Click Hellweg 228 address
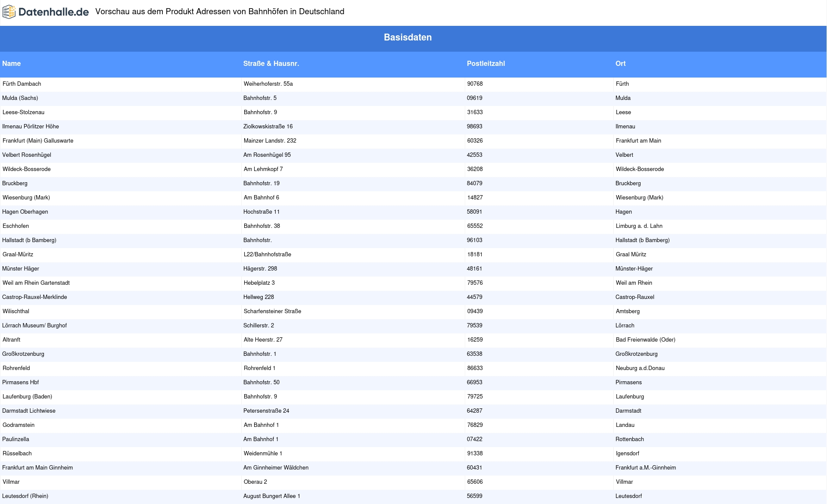The height and width of the screenshot is (504, 827). click(258, 297)
